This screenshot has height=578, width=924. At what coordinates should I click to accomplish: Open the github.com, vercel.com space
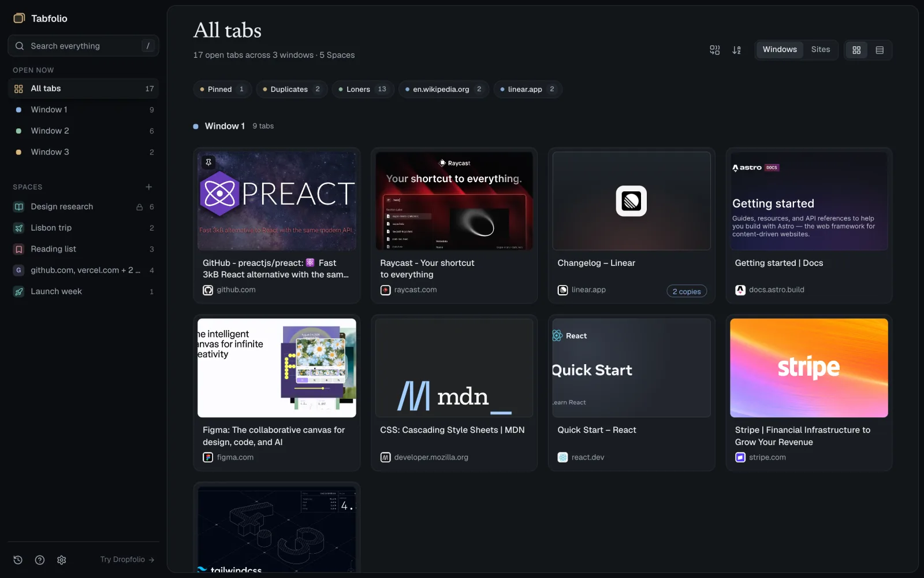pyautogui.click(x=84, y=270)
